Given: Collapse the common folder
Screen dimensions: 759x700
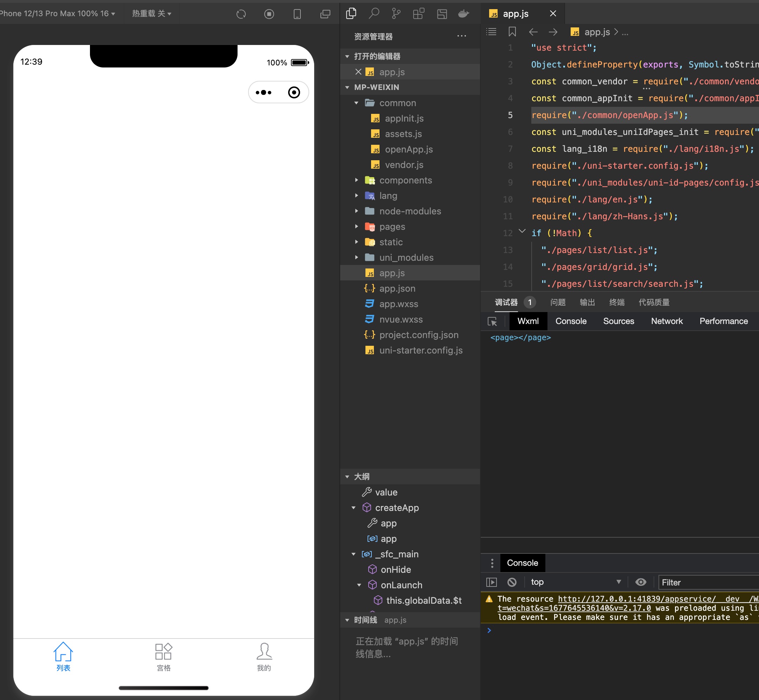Looking at the screenshot, I should point(356,103).
